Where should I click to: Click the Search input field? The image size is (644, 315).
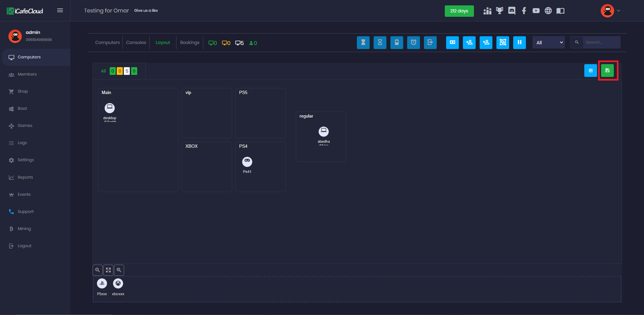click(x=601, y=43)
